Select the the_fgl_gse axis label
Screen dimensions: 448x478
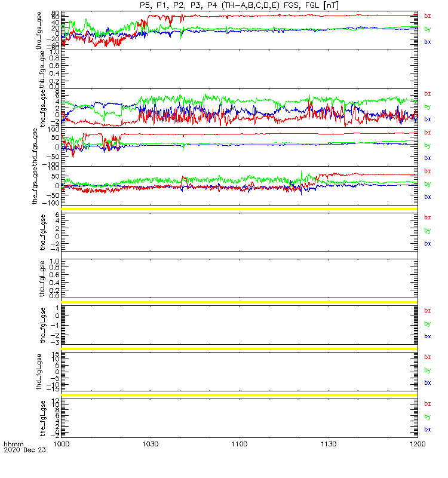42,418
